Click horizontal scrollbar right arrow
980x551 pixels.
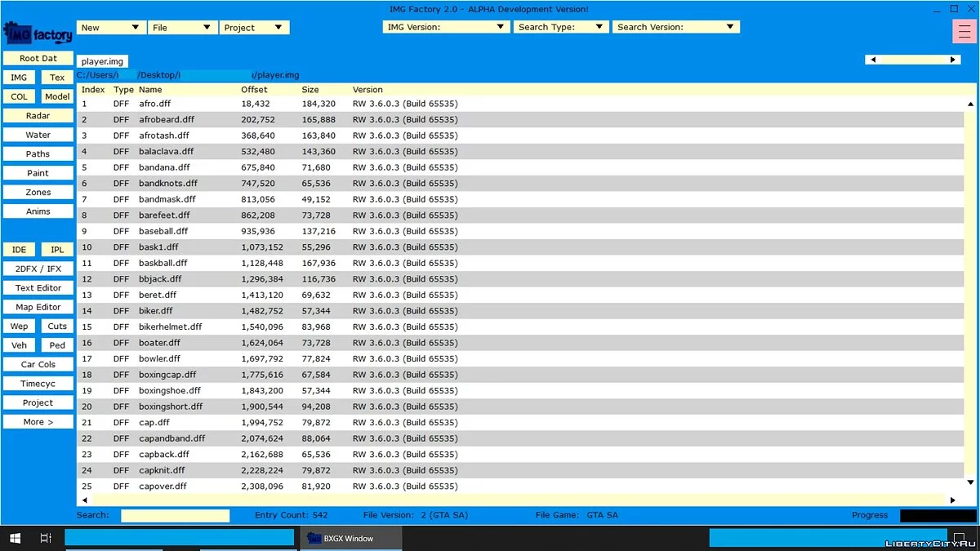click(952, 500)
